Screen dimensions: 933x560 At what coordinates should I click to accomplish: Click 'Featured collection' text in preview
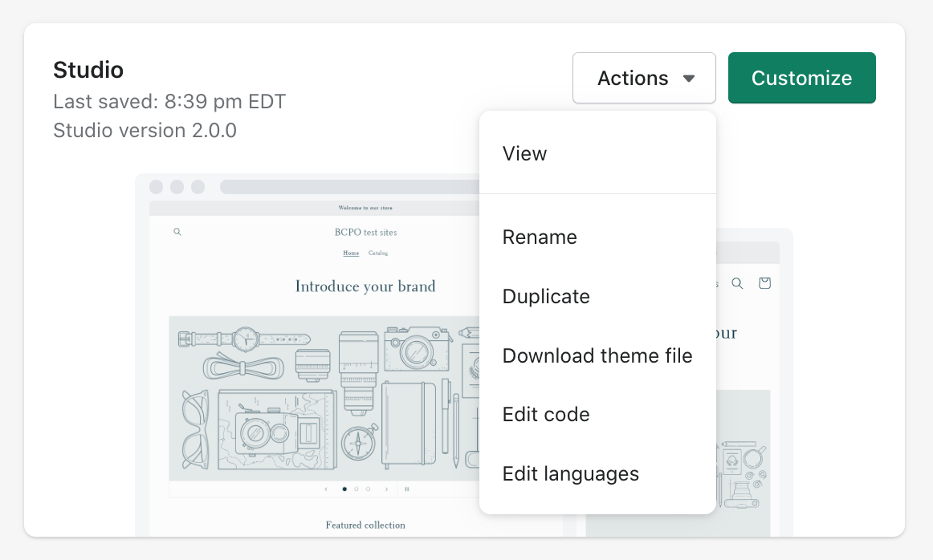tap(365, 525)
